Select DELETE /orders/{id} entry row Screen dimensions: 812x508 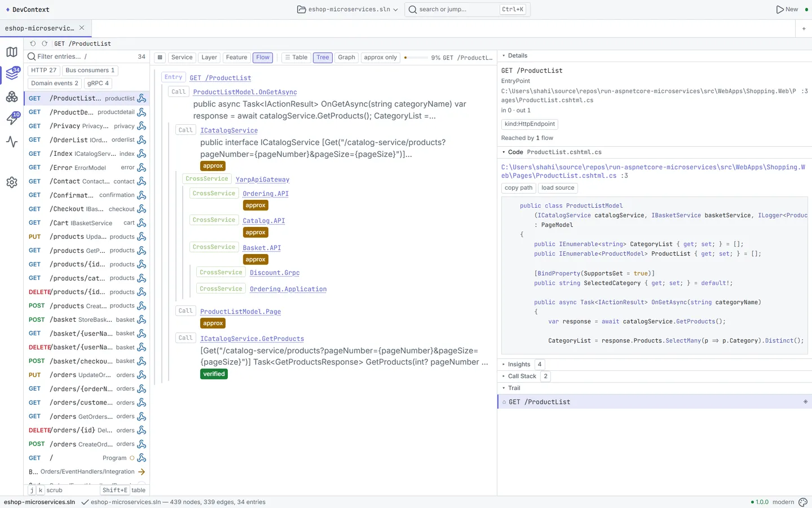pos(87,430)
